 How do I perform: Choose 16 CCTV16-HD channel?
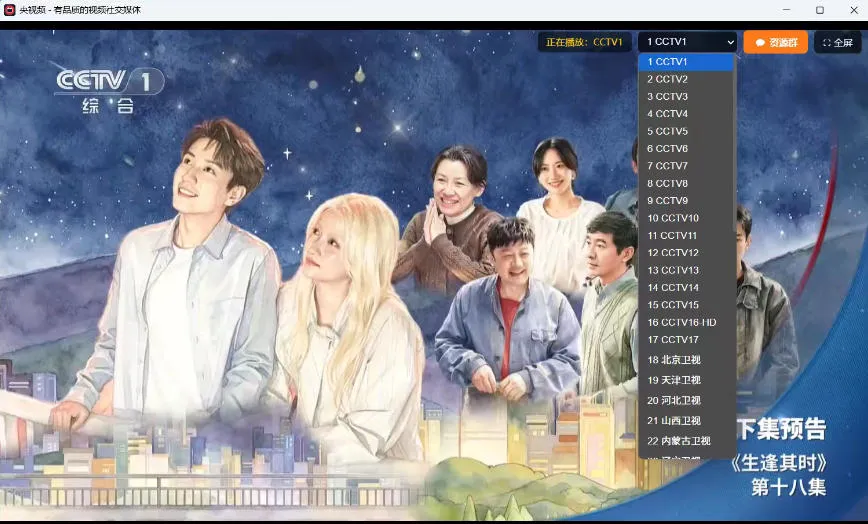pyautogui.click(x=686, y=322)
